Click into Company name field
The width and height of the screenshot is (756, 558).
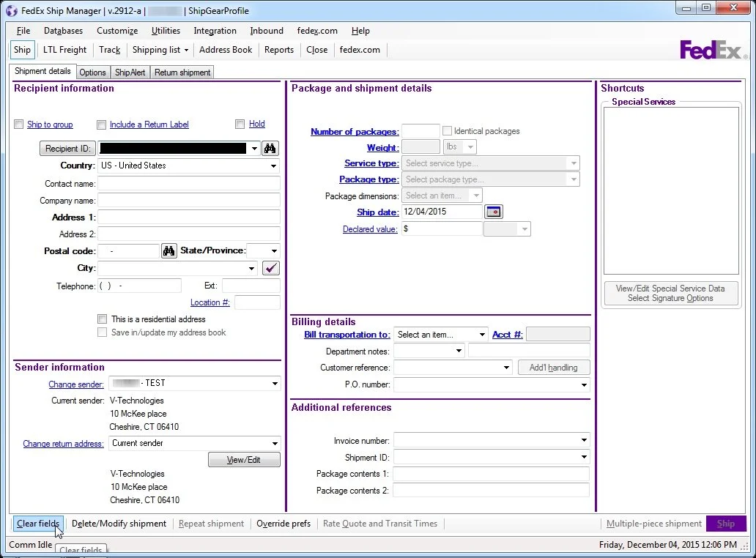coord(189,201)
